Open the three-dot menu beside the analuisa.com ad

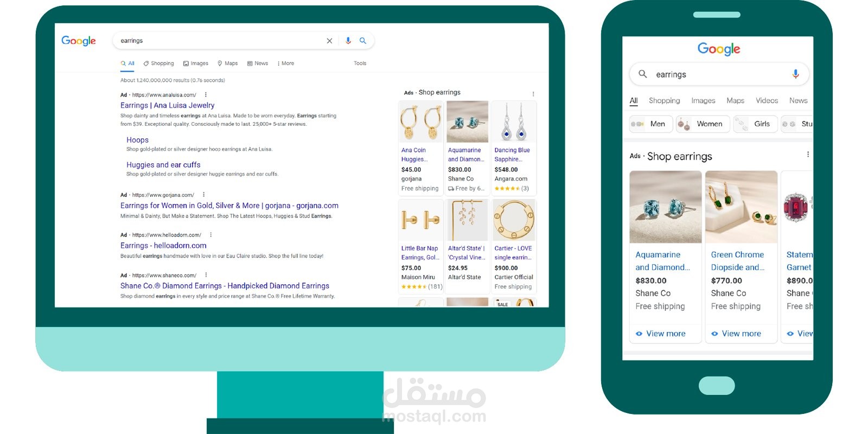coord(206,95)
